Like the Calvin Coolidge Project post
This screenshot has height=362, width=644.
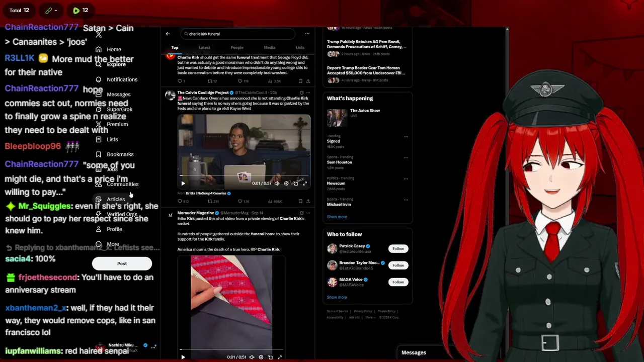pos(243,201)
